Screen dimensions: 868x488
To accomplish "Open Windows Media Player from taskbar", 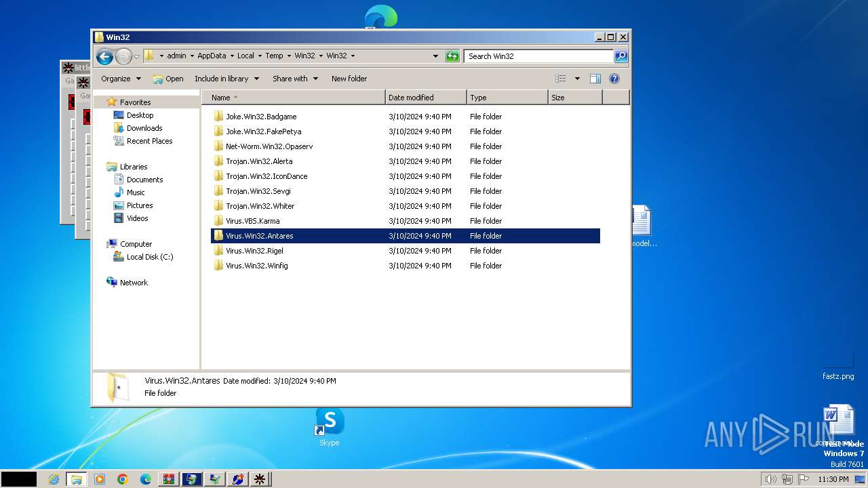I will point(100,479).
